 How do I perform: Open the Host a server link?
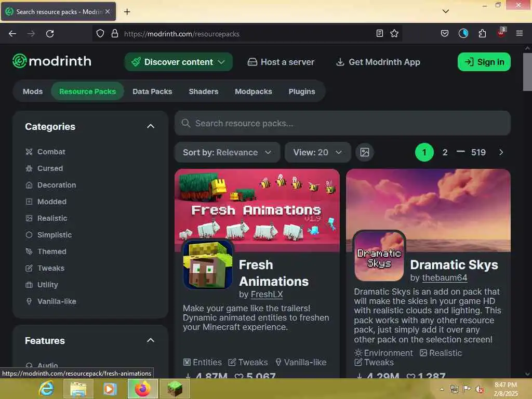[x=281, y=62]
